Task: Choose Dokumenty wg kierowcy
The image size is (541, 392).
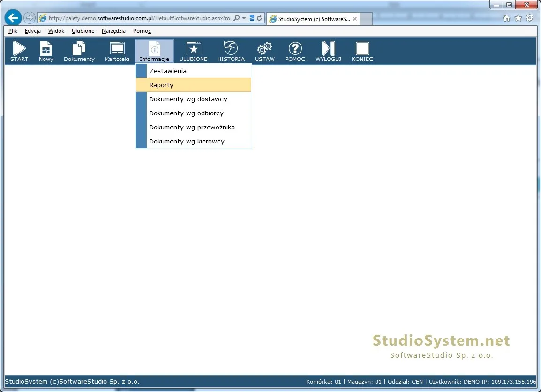Action: (x=194, y=141)
